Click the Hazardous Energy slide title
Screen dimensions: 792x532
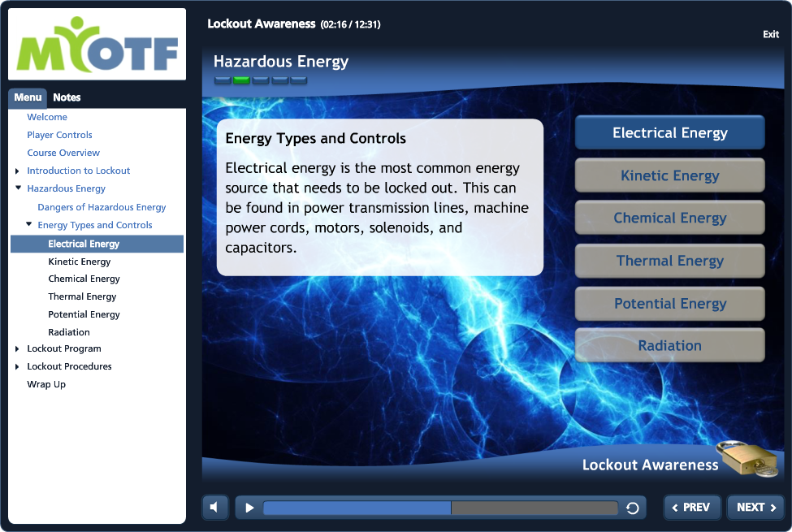[x=281, y=62]
